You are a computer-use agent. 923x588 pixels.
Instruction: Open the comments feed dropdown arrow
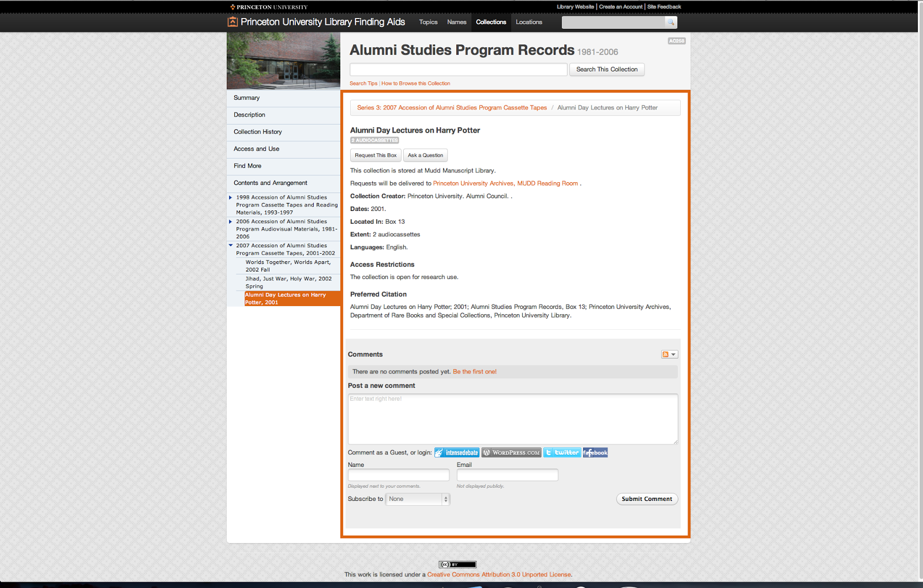(673, 355)
